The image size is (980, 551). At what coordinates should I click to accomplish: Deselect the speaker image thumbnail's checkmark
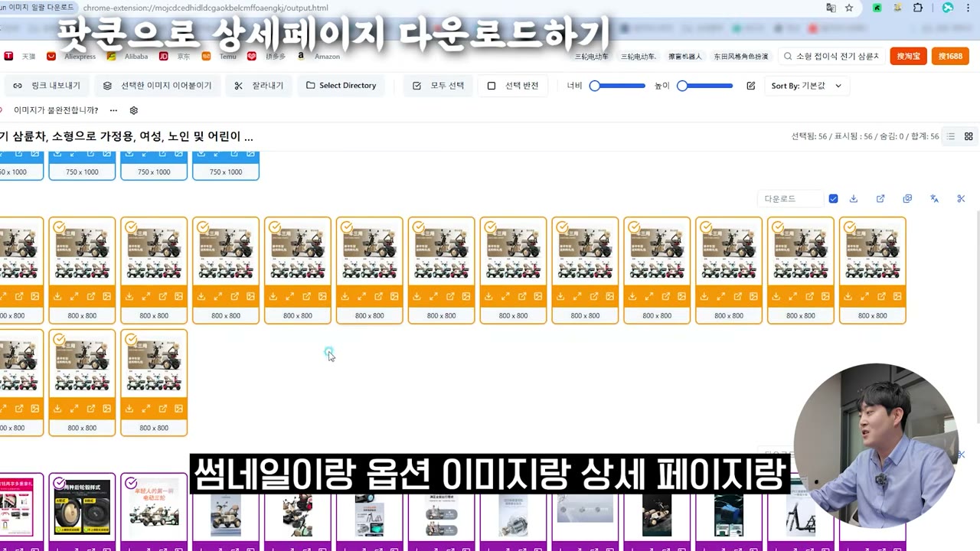click(59, 483)
